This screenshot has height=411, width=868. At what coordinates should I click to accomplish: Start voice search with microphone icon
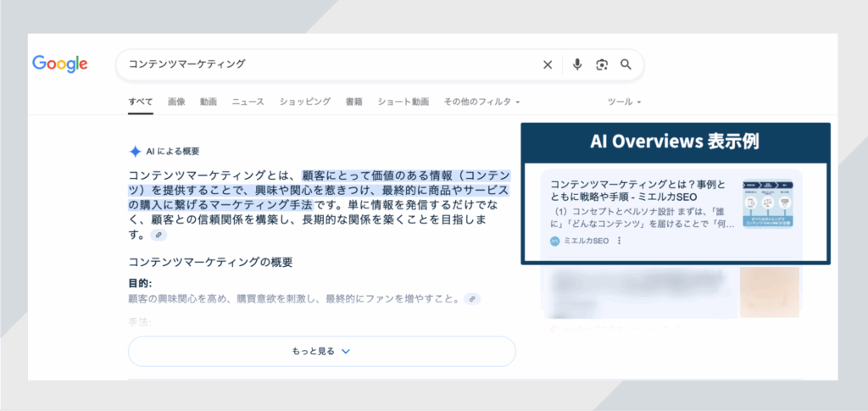click(577, 64)
